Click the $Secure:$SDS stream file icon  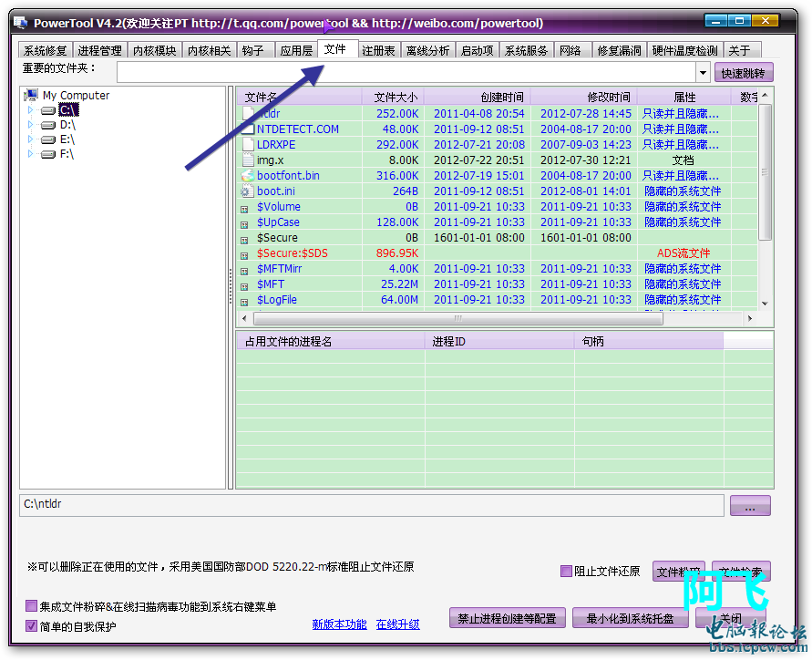pyautogui.click(x=244, y=256)
